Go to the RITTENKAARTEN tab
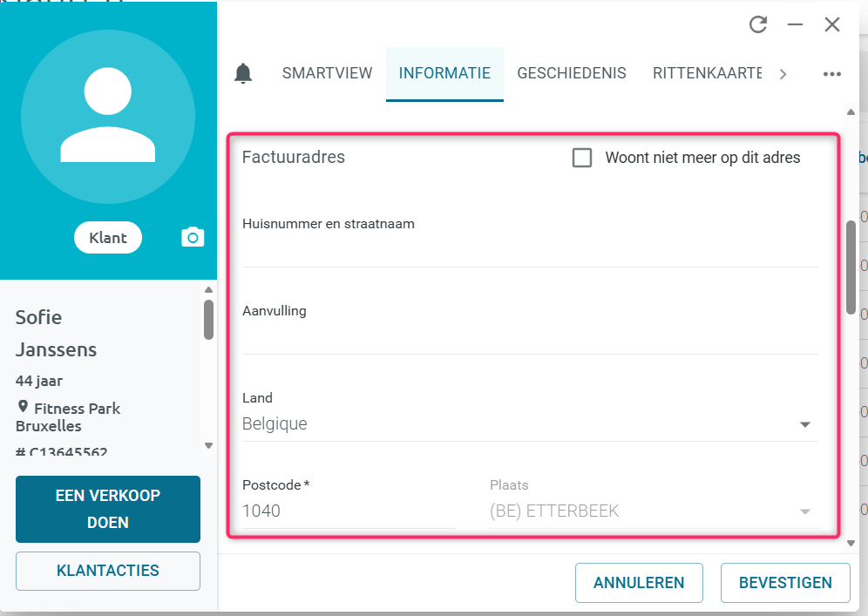Image resolution: width=868 pixels, height=616 pixels. point(707,73)
